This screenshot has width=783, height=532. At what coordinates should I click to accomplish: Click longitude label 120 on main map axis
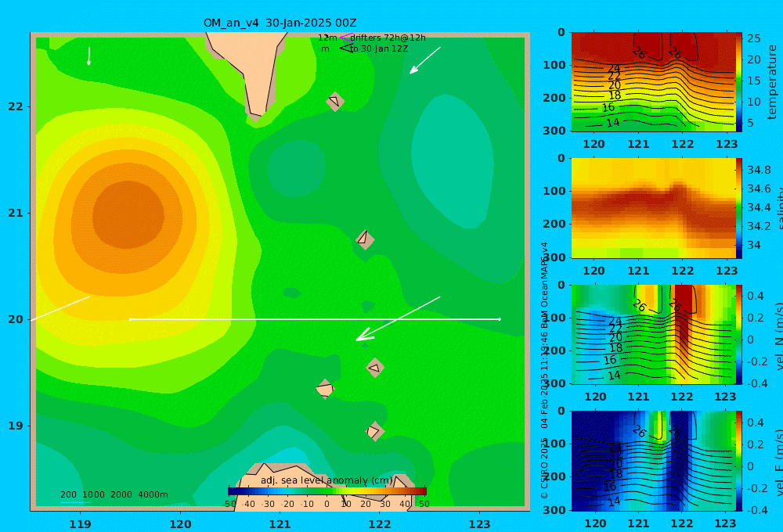pos(180,524)
